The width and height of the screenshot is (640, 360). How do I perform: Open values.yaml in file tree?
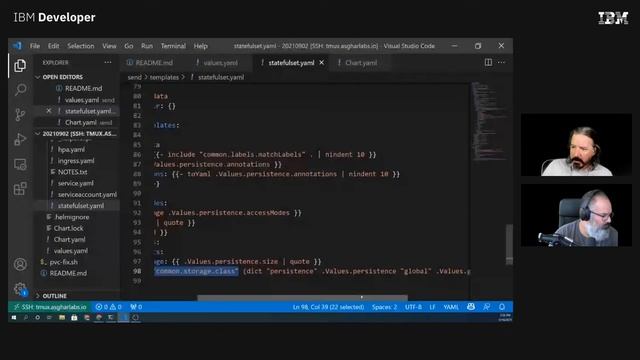(x=71, y=251)
